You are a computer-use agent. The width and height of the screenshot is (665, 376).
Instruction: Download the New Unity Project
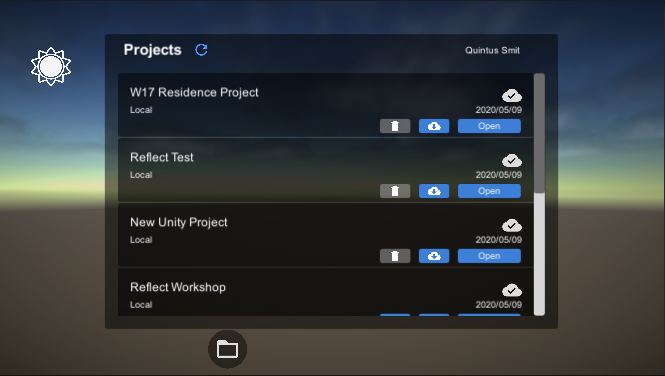(434, 256)
